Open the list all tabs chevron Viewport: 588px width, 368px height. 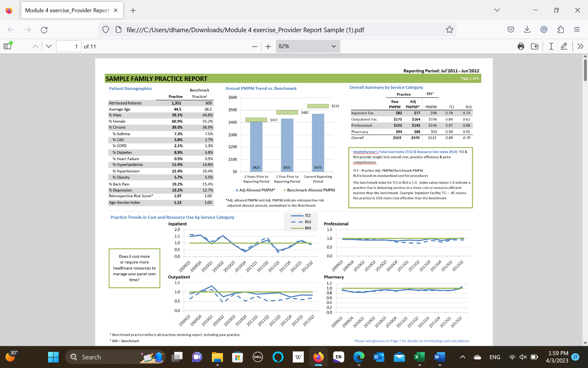(x=497, y=10)
